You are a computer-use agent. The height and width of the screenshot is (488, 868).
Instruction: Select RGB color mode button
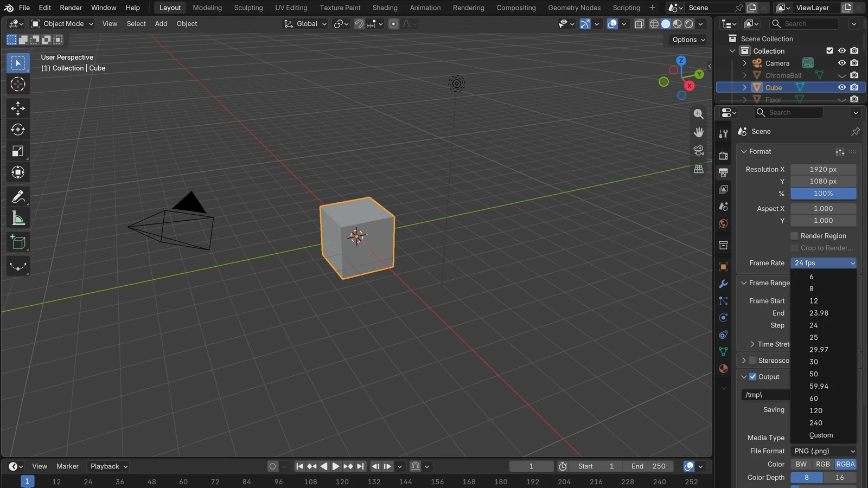(823, 464)
